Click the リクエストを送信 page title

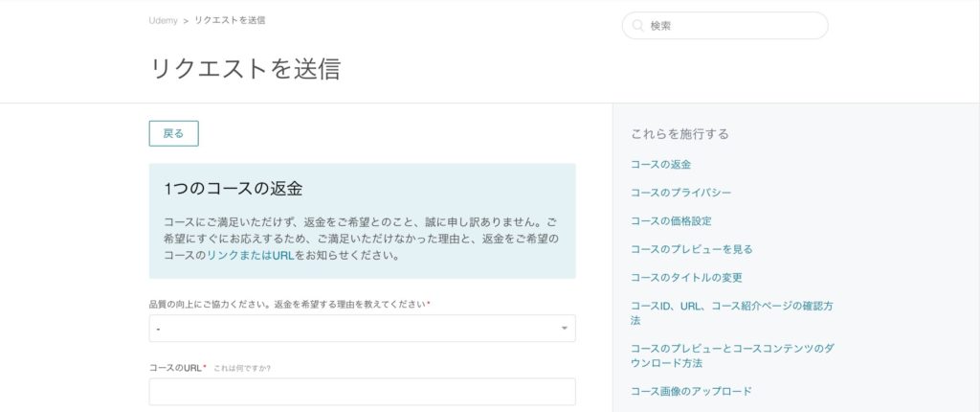tap(245, 69)
